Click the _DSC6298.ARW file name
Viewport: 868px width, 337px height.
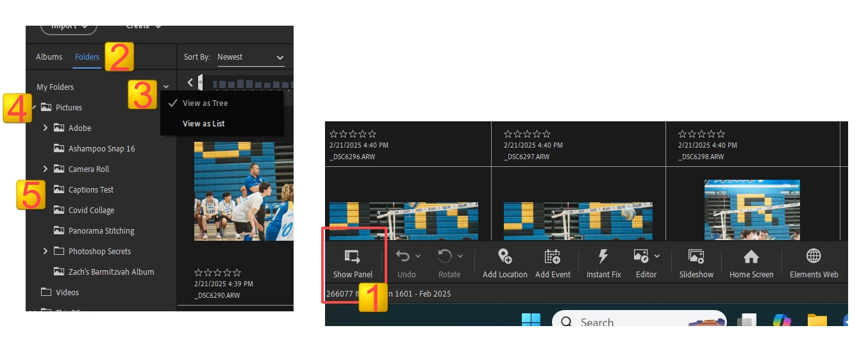pyautogui.click(x=701, y=157)
